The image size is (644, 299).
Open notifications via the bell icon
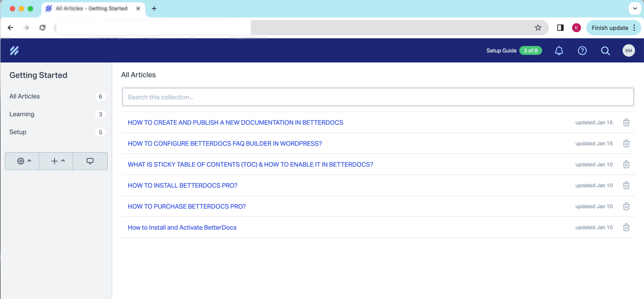(x=559, y=50)
